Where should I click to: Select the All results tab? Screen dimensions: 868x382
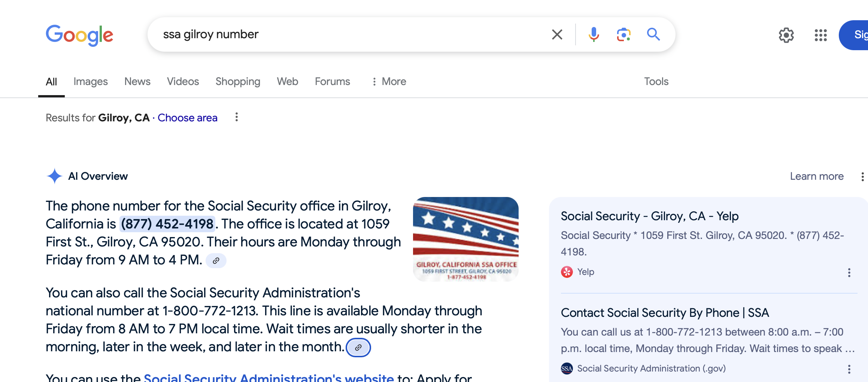51,82
